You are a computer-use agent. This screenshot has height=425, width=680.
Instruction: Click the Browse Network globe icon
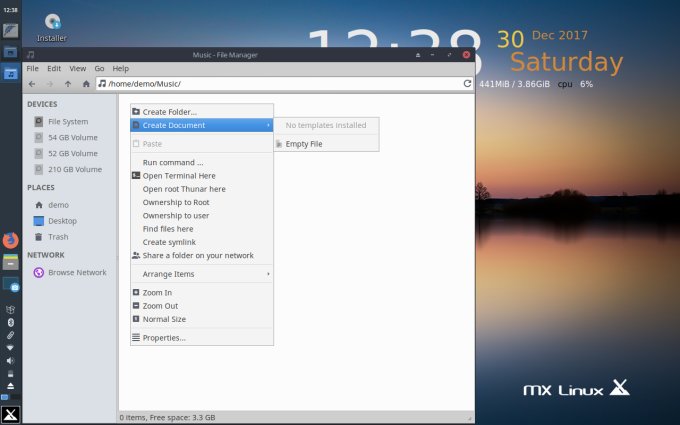(39, 272)
